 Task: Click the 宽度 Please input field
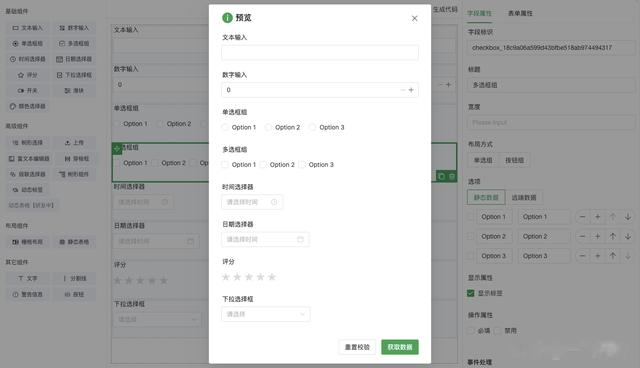[x=551, y=123]
